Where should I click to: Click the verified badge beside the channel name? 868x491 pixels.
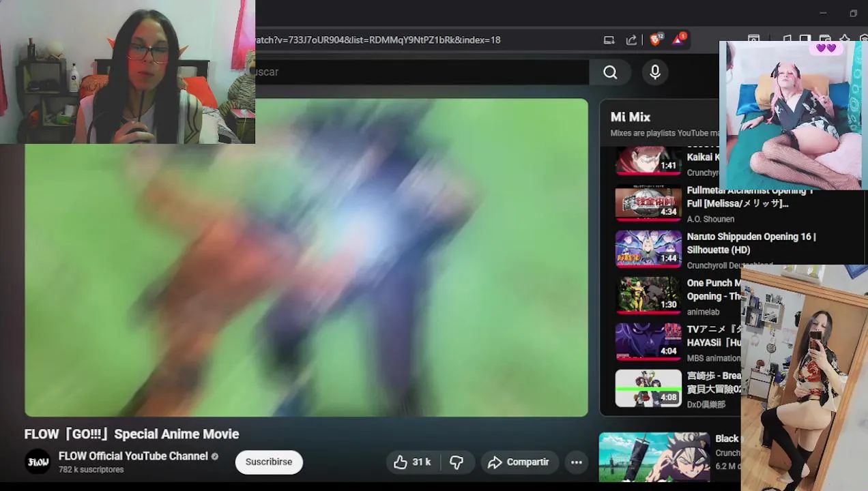tap(215, 456)
